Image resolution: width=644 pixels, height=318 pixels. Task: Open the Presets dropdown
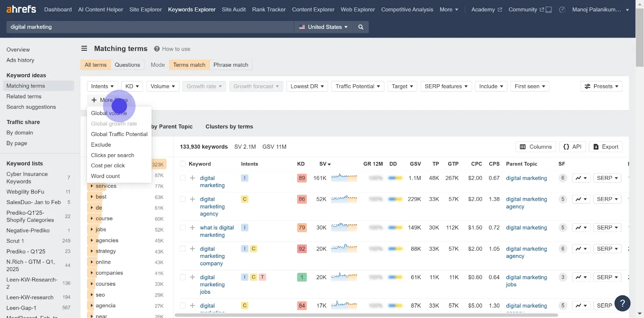pos(601,86)
